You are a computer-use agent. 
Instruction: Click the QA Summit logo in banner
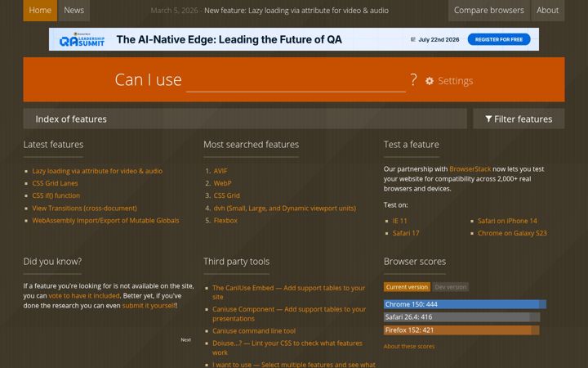pos(82,39)
